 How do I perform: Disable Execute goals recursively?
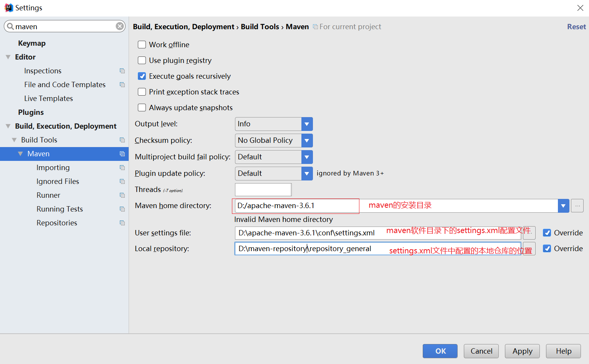pyautogui.click(x=142, y=76)
